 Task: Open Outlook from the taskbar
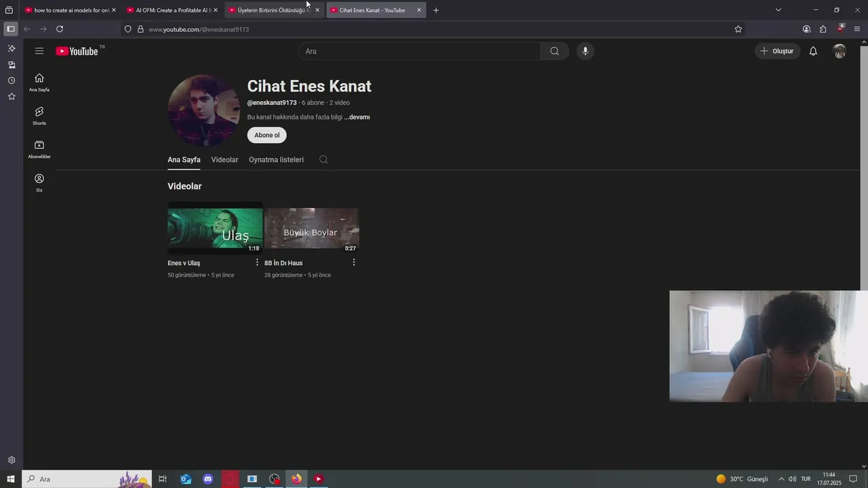point(186,479)
